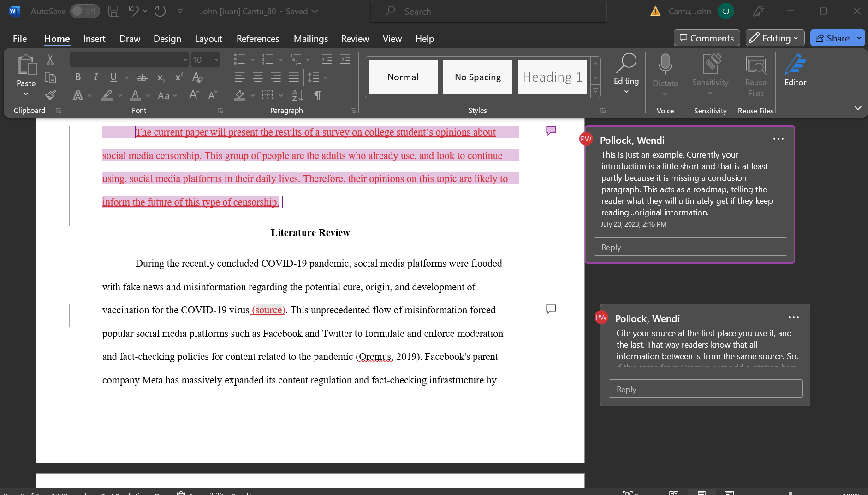The image size is (868, 495).
Task: Apply the text highlight color
Action: (107, 95)
